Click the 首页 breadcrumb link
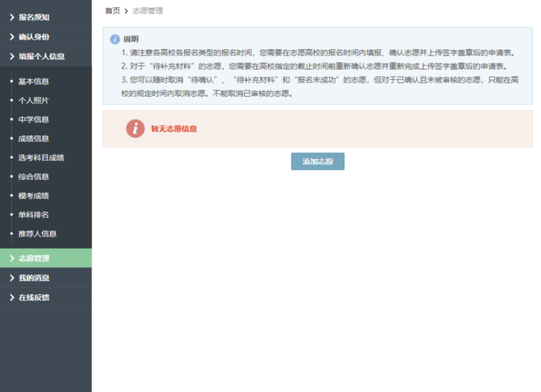Image resolution: width=541 pixels, height=392 pixels. pos(112,11)
